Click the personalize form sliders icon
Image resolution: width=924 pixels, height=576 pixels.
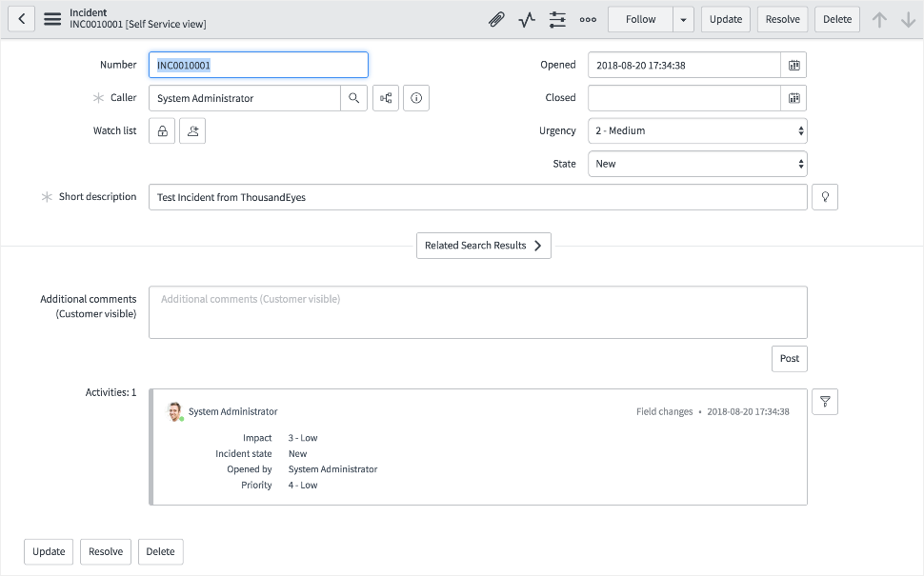pos(557,19)
